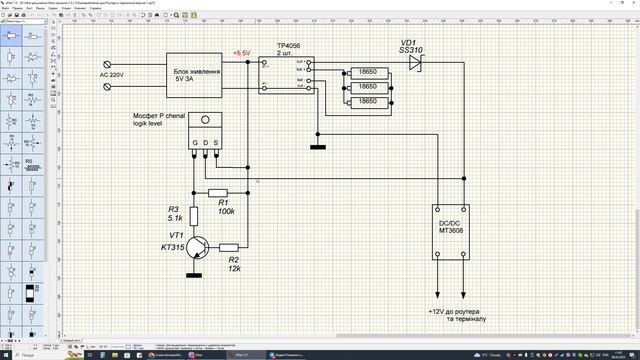
Task: Click the New document icon in toolbar
Action: (x=3, y=15)
